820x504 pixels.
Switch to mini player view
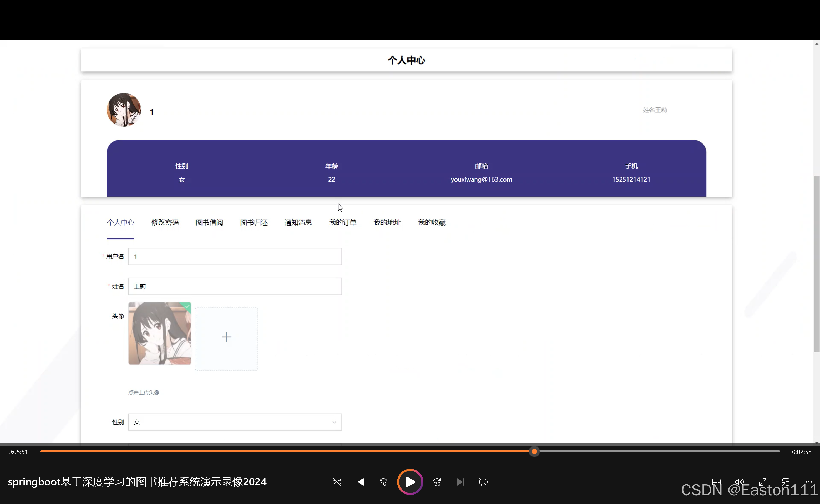pos(786,482)
